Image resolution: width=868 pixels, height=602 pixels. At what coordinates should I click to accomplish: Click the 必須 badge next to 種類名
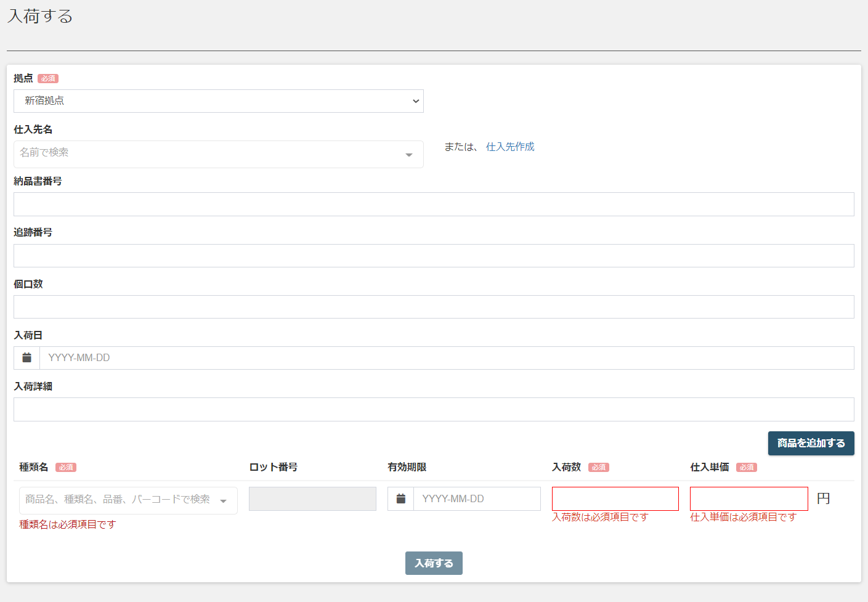point(66,467)
